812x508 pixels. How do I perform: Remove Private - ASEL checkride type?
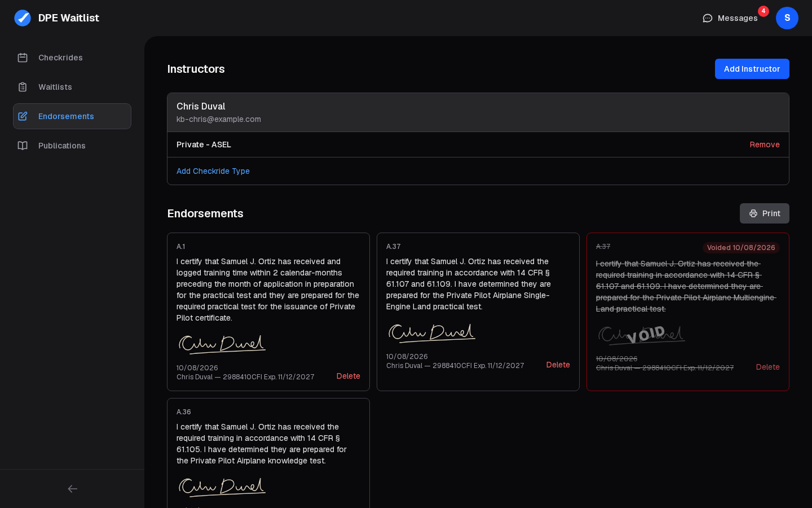[x=765, y=144]
